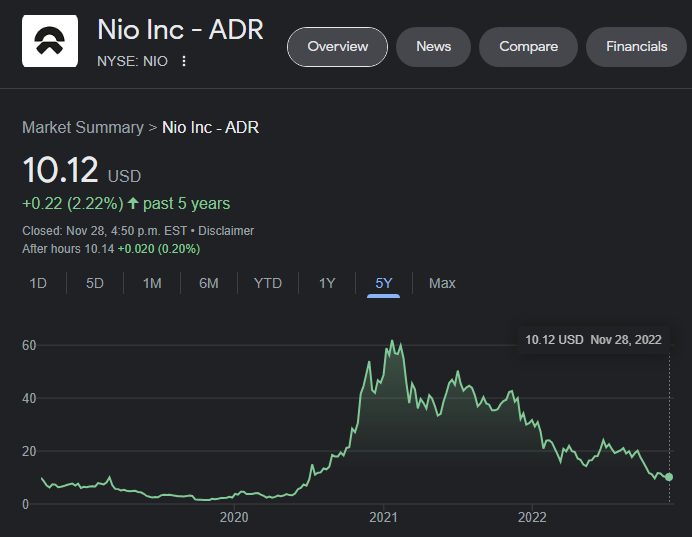Click the Nio Inc - ADR breadcrumb text

pos(211,128)
